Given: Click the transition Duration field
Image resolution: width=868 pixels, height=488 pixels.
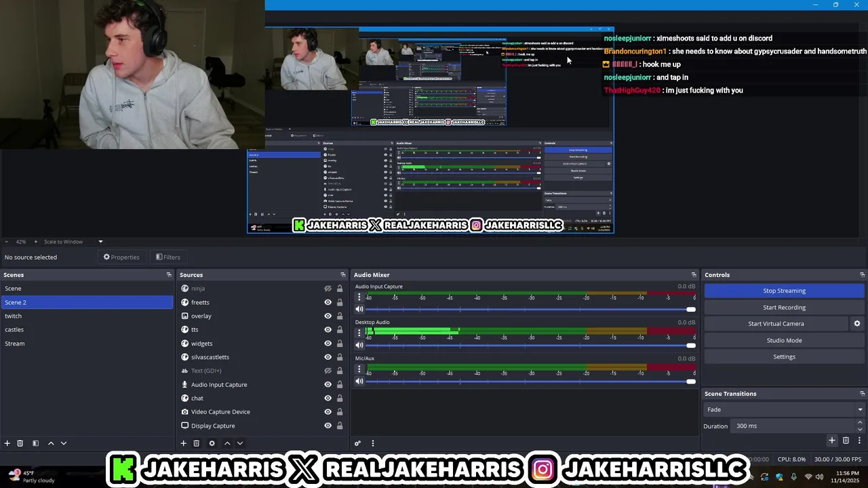Looking at the screenshot, I should 793,426.
